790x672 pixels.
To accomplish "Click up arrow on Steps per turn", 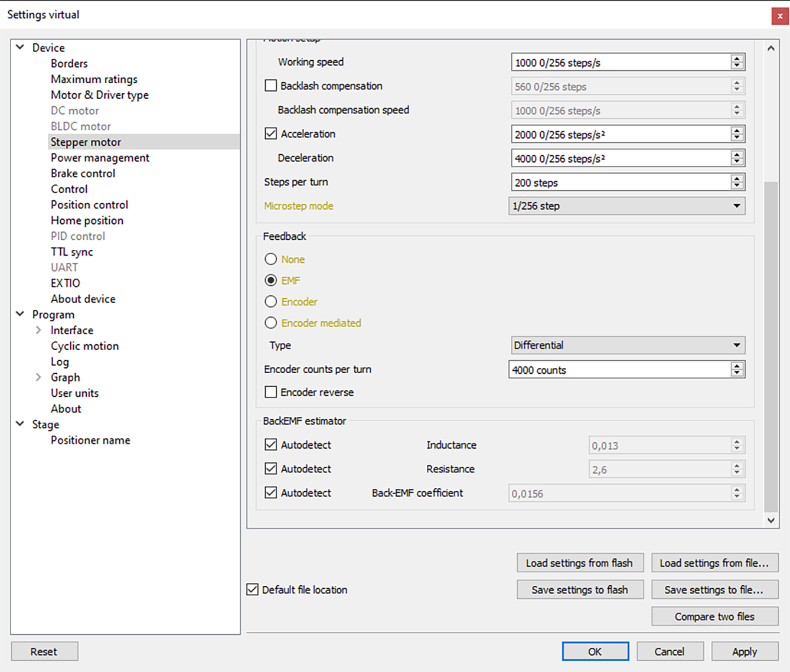I will [x=736, y=178].
